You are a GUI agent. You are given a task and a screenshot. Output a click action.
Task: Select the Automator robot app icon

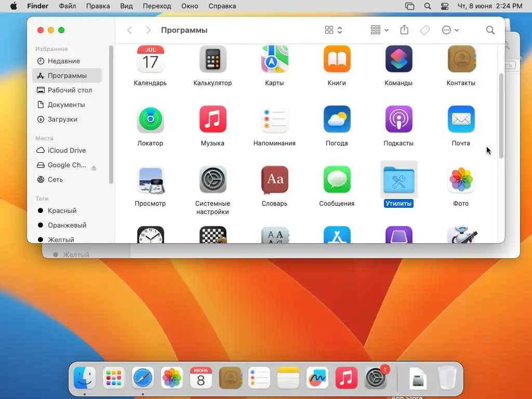pyautogui.click(x=461, y=235)
